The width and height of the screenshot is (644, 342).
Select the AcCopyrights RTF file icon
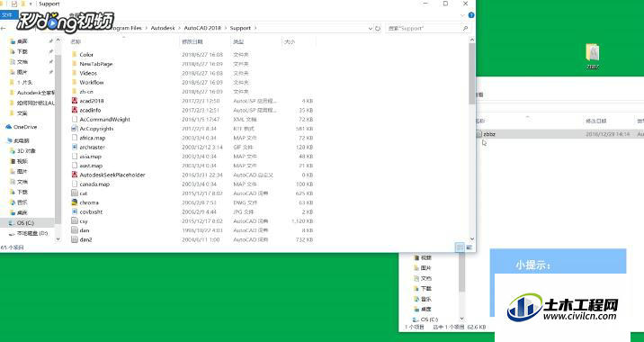pyautogui.click(x=75, y=128)
